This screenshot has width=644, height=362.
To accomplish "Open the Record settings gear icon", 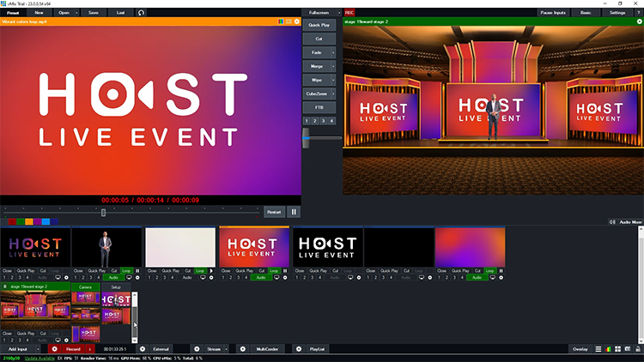I will [54, 349].
